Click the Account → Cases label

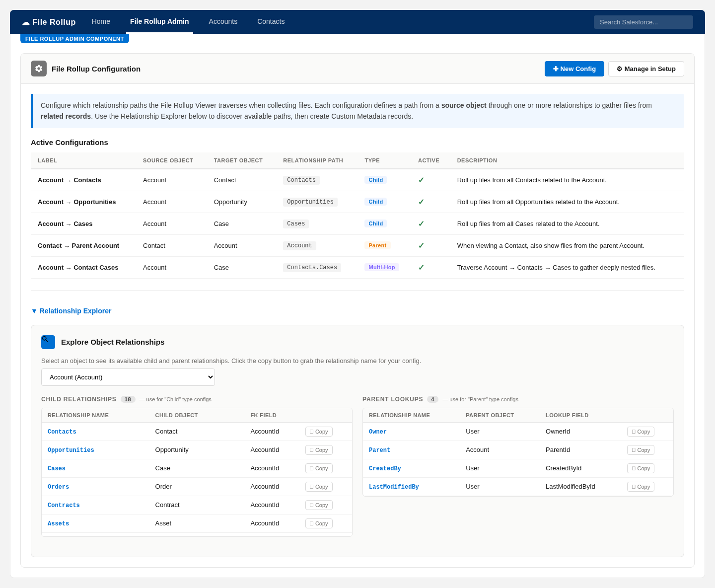(x=65, y=224)
